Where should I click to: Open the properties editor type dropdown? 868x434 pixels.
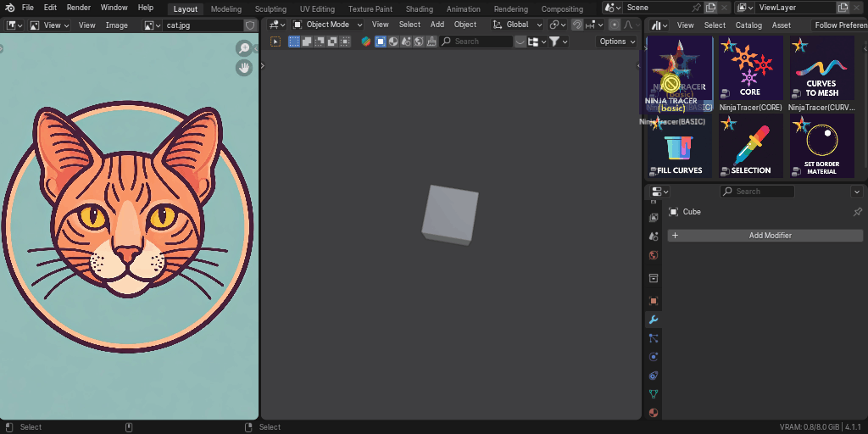point(659,192)
